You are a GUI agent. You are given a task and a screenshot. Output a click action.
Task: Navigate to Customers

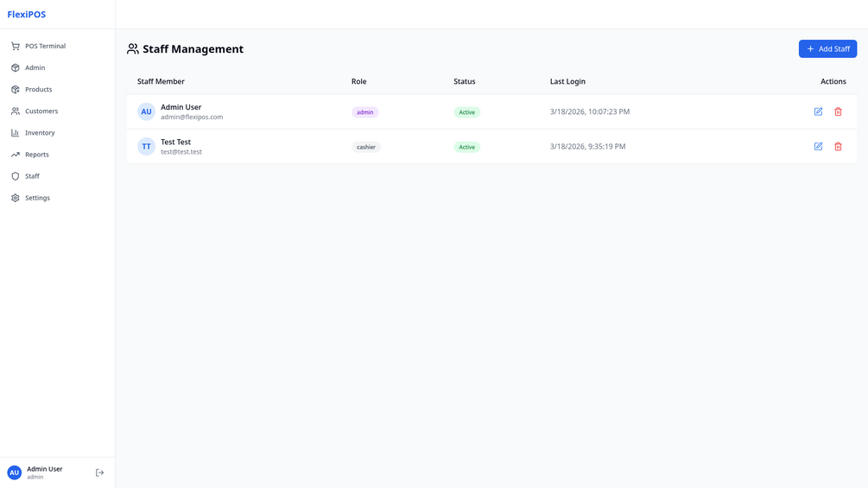click(x=41, y=111)
